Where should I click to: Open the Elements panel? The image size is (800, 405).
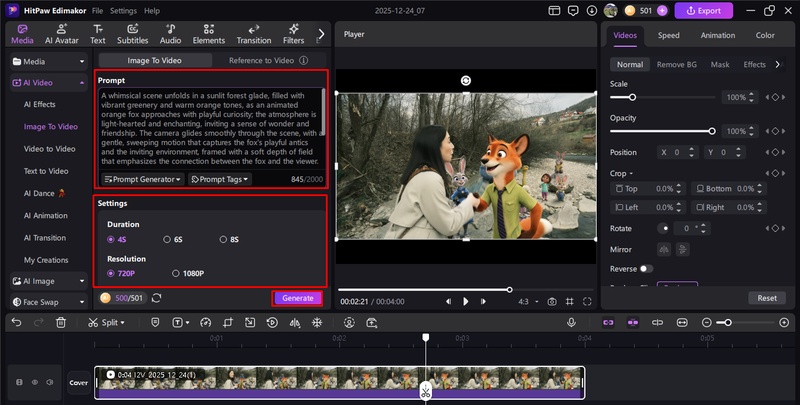(209, 34)
